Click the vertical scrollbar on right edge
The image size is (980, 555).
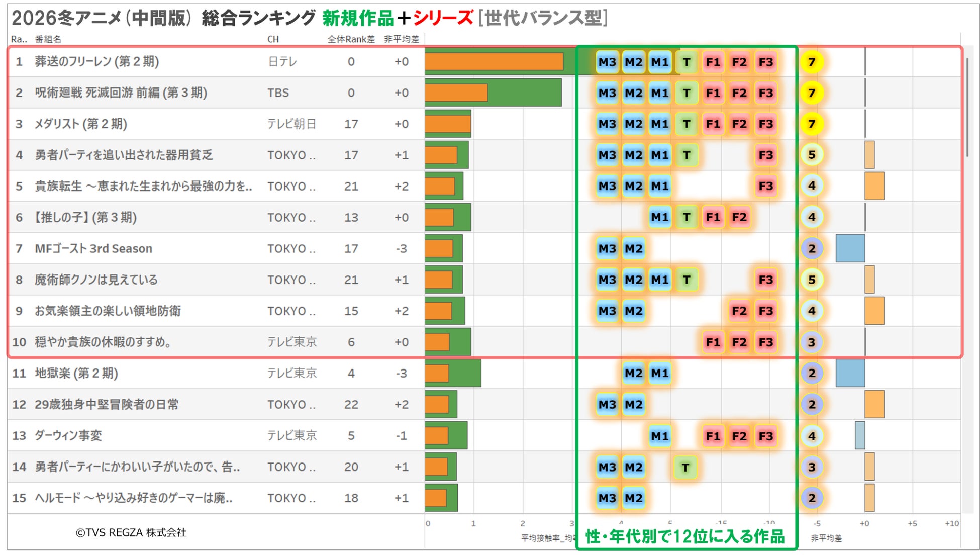[x=967, y=107]
